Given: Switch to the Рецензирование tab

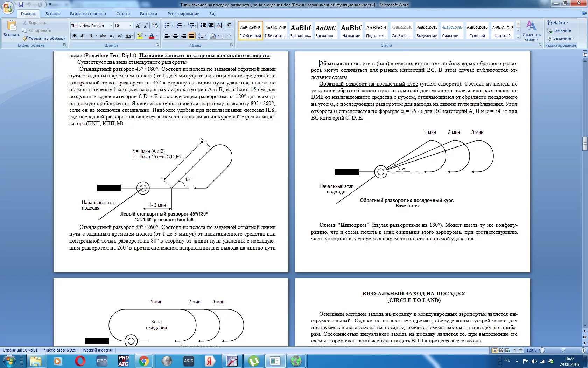Looking at the screenshot, I should (183, 14).
